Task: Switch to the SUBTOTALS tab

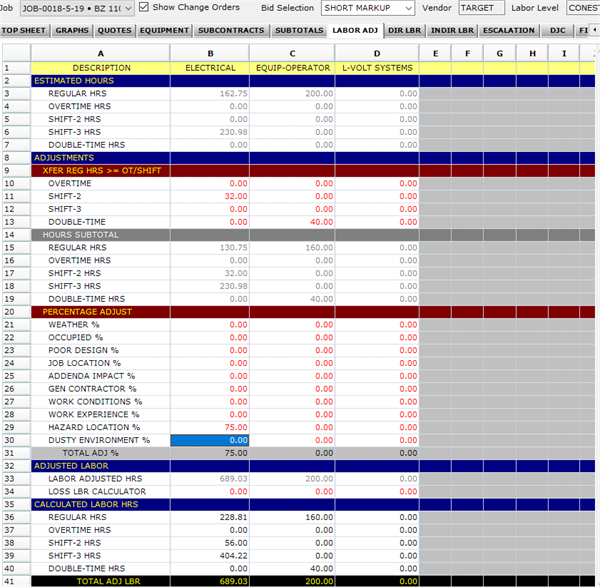Action: 299,30
